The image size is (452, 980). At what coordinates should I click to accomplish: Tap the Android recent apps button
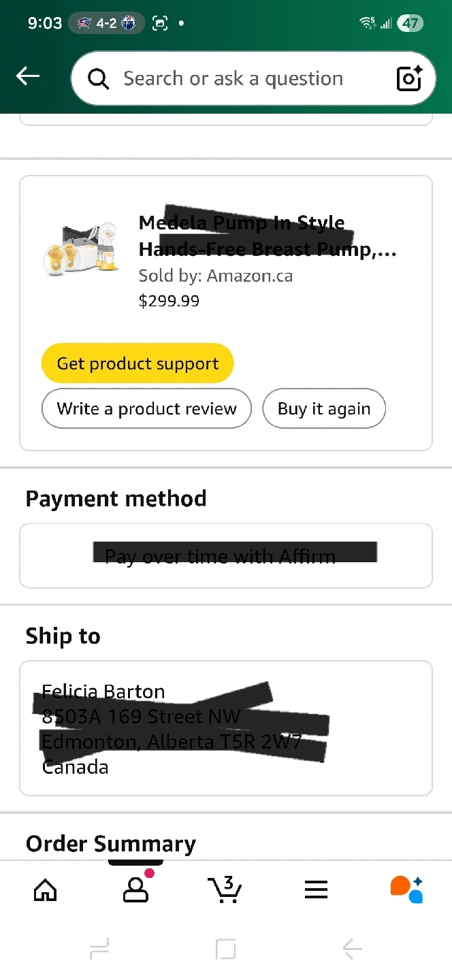point(99,948)
